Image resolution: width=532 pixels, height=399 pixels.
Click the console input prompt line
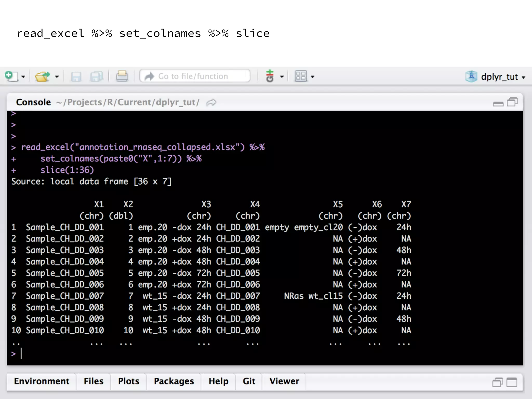click(265, 354)
